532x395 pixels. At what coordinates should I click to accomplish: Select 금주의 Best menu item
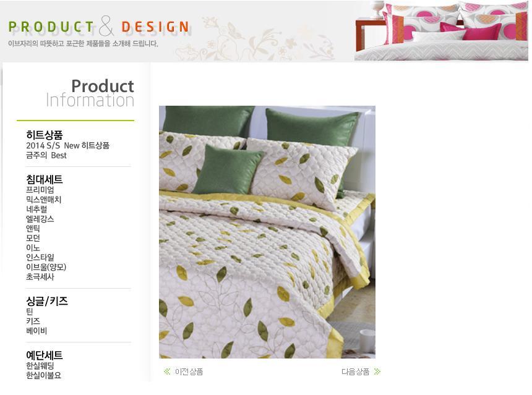click(x=46, y=155)
